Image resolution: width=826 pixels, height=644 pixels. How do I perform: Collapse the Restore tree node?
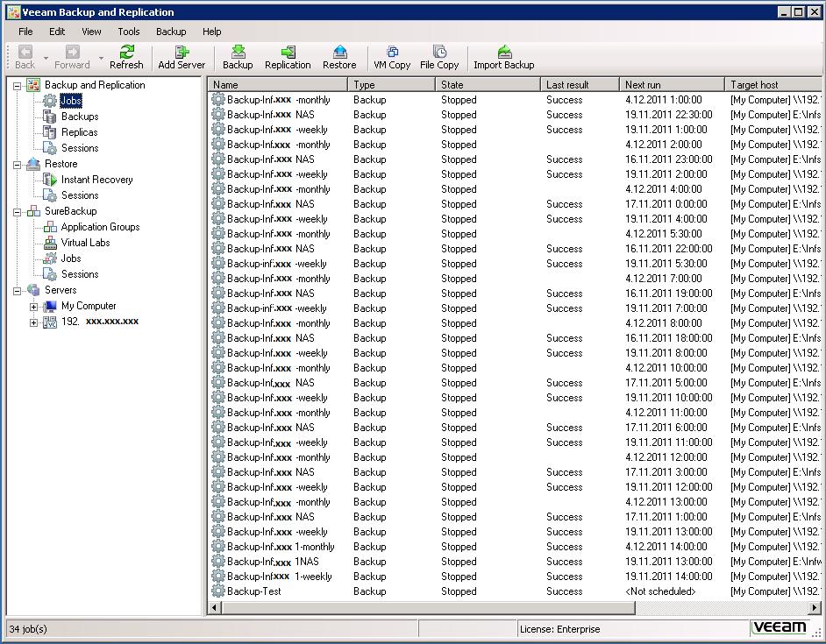[17, 165]
